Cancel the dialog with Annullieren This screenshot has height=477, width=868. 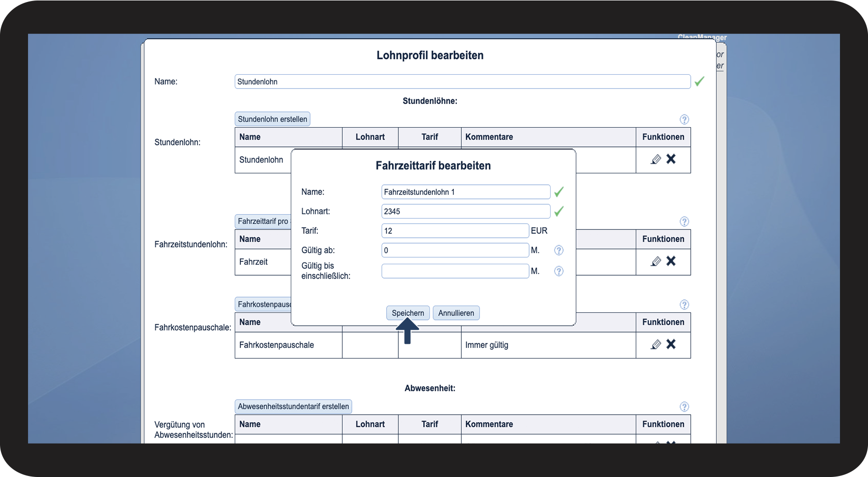tap(456, 313)
